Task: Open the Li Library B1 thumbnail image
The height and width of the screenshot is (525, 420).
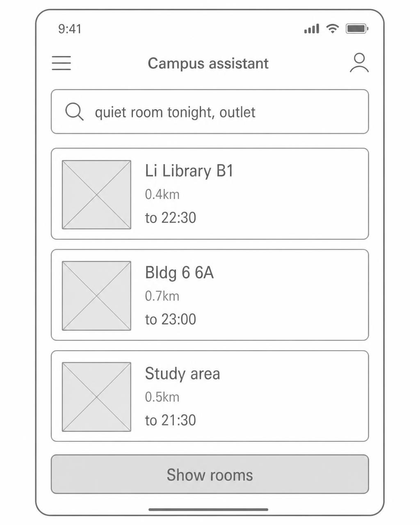Action: pyautogui.click(x=96, y=195)
